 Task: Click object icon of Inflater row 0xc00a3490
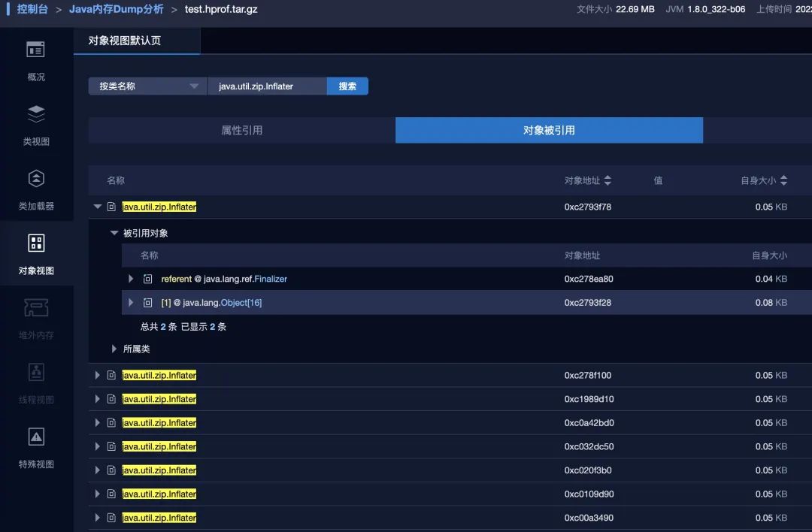[x=111, y=518]
